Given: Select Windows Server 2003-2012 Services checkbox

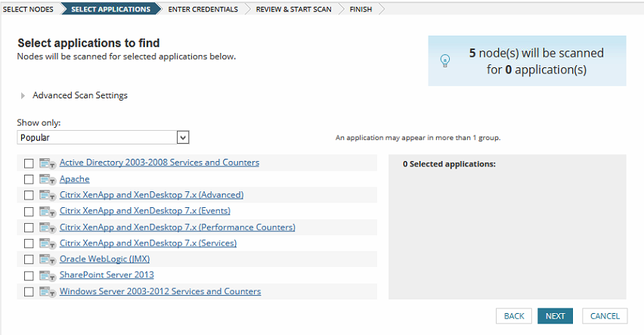Looking at the screenshot, I should pyautogui.click(x=29, y=292).
